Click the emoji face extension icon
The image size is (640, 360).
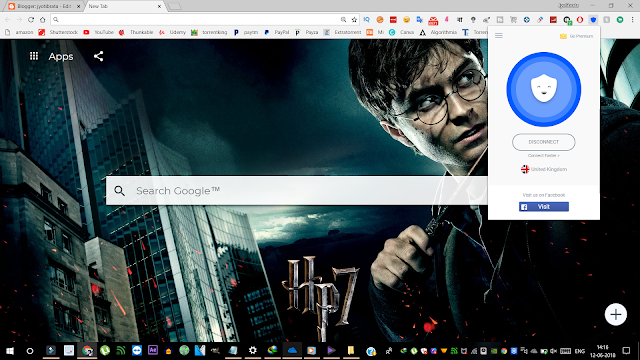pos(406,20)
